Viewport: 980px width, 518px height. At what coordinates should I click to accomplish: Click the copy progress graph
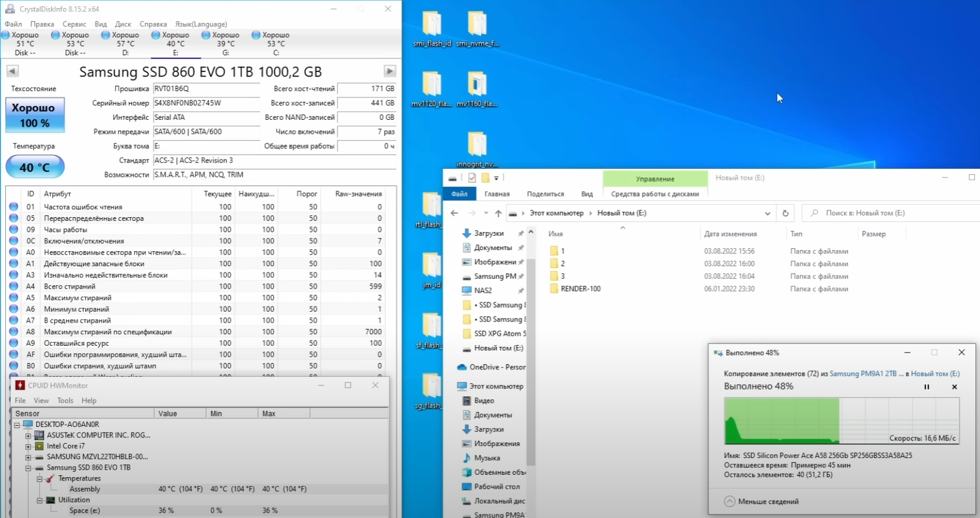pos(841,421)
